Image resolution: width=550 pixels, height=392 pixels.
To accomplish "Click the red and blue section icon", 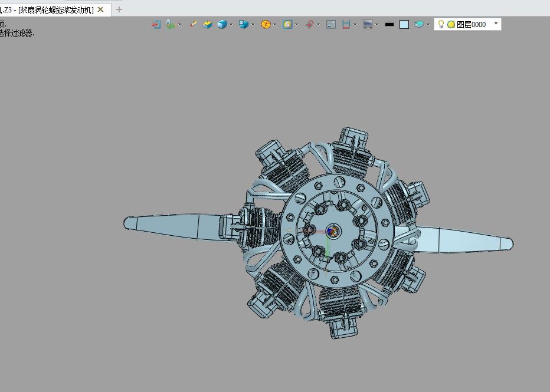I will (x=346, y=24).
